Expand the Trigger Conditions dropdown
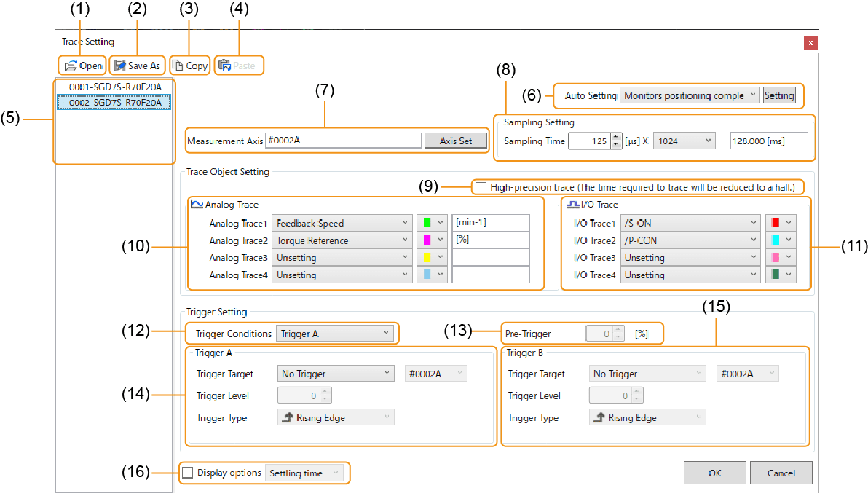This screenshot has width=868, height=496. (336, 334)
